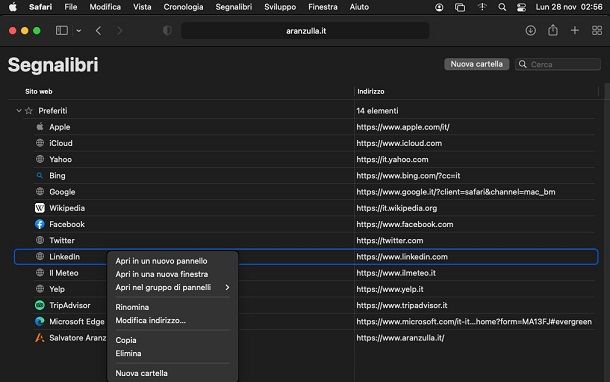The height and width of the screenshot is (382, 610).
Task: Click the 14 elementi count text
Action: (x=377, y=111)
